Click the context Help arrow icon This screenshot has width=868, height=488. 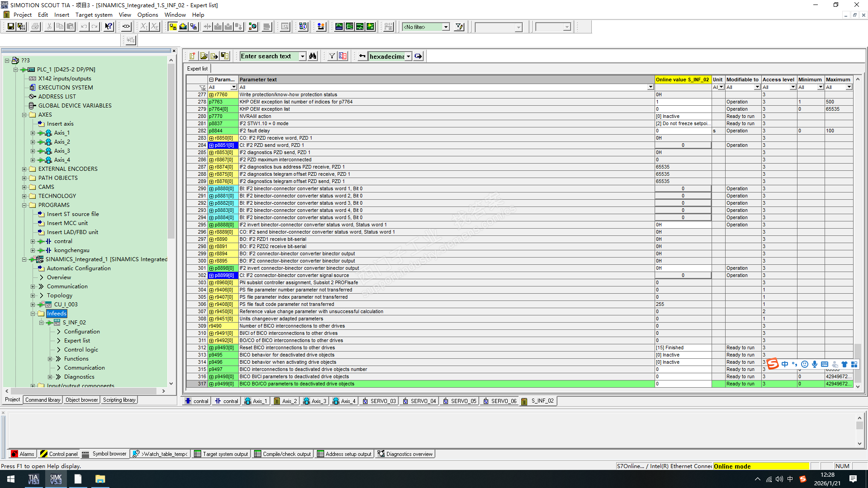[x=108, y=27]
